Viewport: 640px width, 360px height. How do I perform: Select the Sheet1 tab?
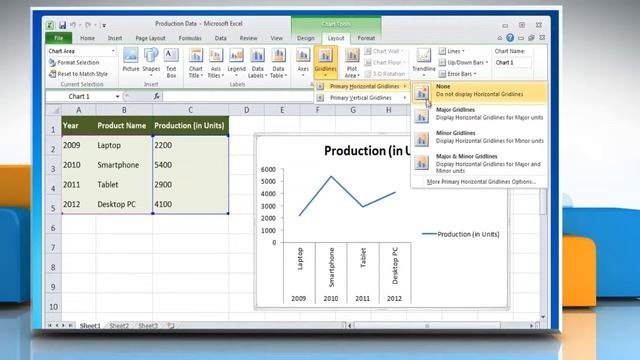pyautogui.click(x=90, y=326)
